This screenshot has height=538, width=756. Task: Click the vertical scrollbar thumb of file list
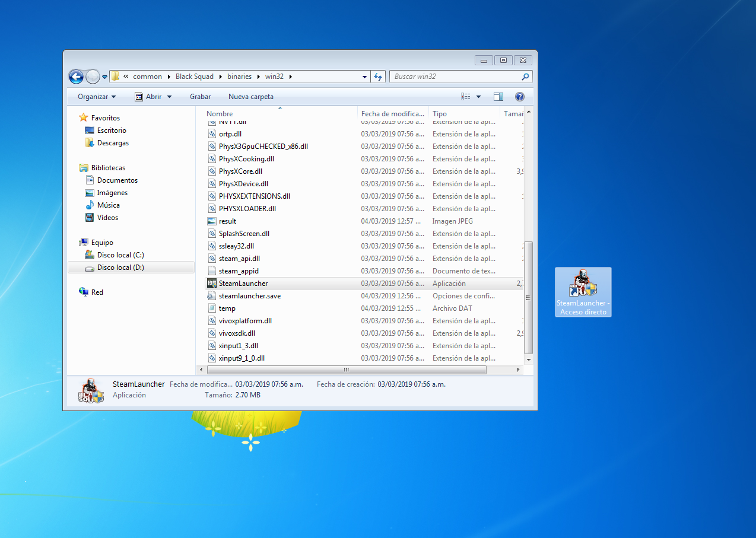coord(529,297)
